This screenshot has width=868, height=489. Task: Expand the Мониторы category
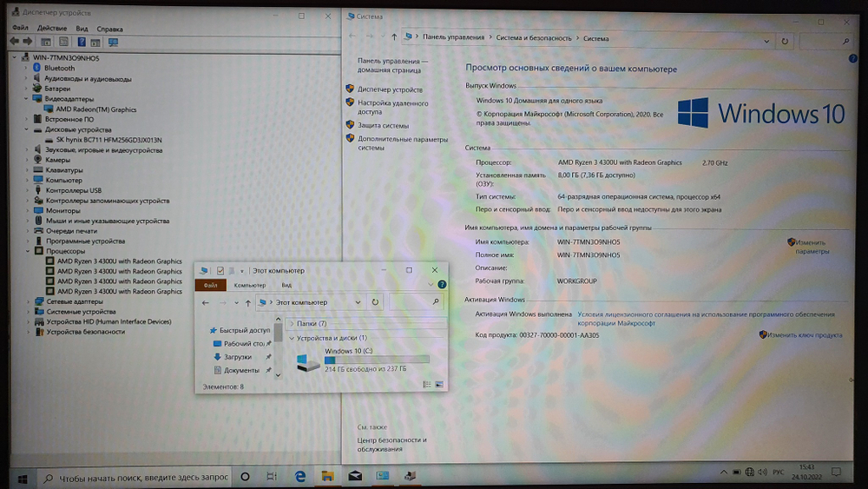[27, 210]
